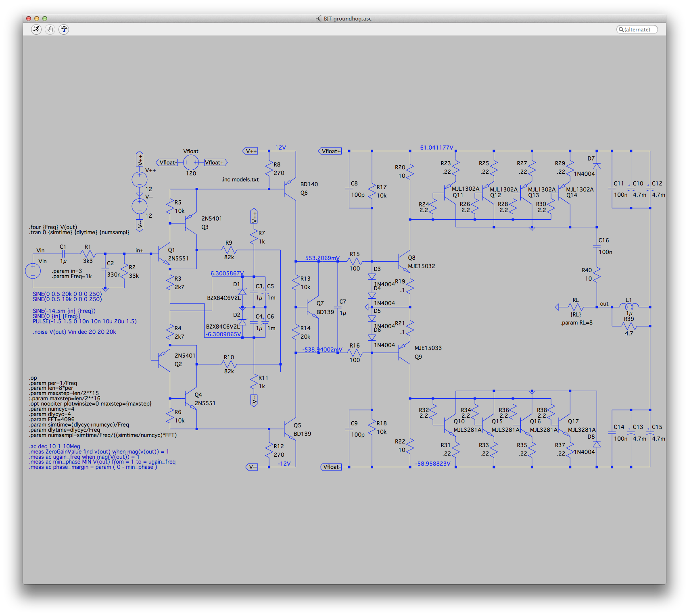Select the Q5 BD139 transistor
The image size is (689, 616).
point(290,429)
